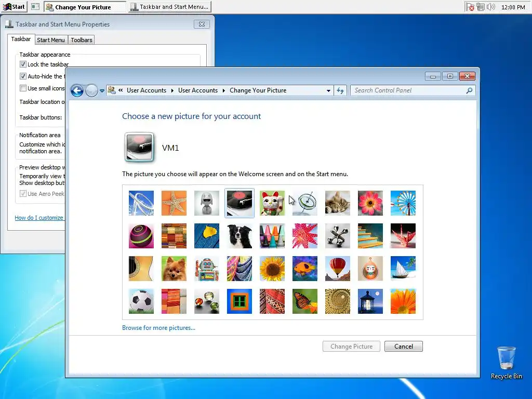Select the Taskbar tab in Properties
The height and width of the screenshot is (399, 532).
(x=21, y=39)
